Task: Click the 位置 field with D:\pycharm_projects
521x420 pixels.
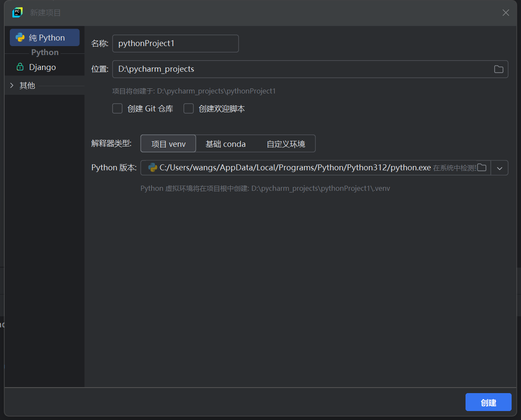Action: pyautogui.click(x=310, y=69)
